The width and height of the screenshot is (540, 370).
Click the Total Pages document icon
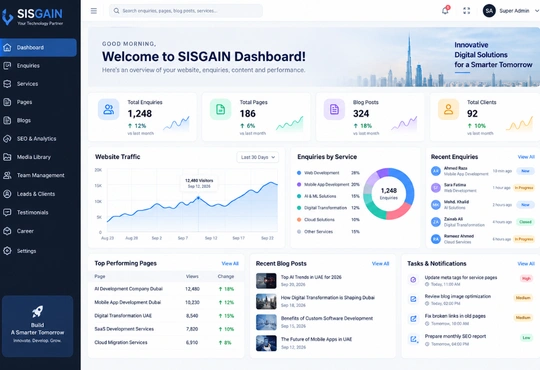pyautogui.click(x=220, y=109)
